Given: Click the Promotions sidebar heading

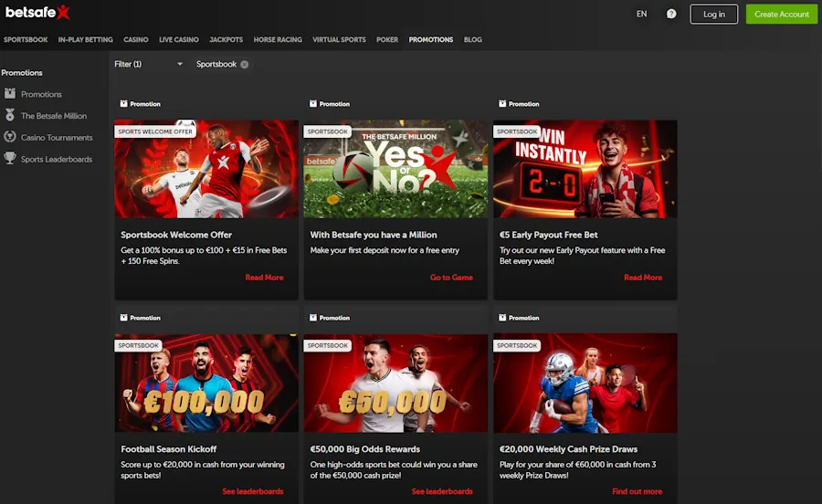Looking at the screenshot, I should coord(22,73).
